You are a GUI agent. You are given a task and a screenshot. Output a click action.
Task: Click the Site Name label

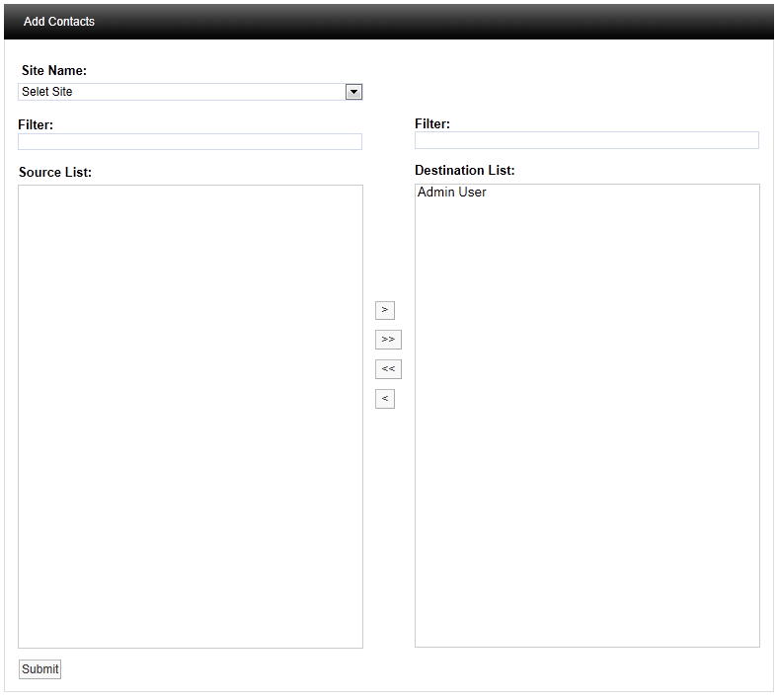54,71
